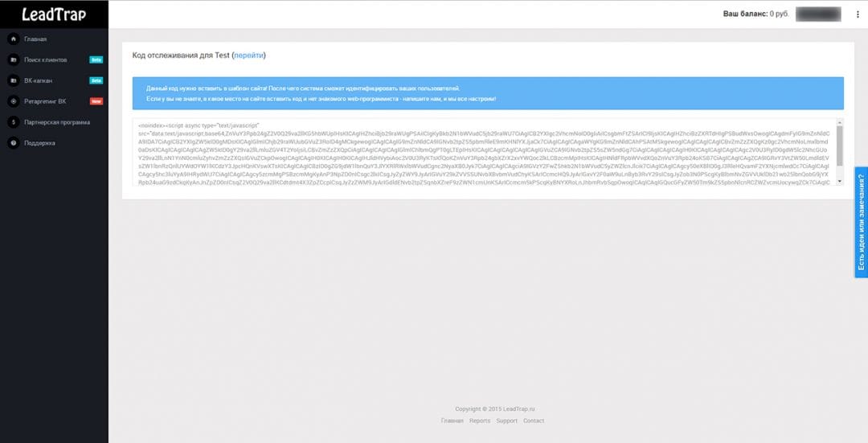Screen dimensions: 868x443
Task: Open Поддержка menu item
Action: (x=39, y=143)
